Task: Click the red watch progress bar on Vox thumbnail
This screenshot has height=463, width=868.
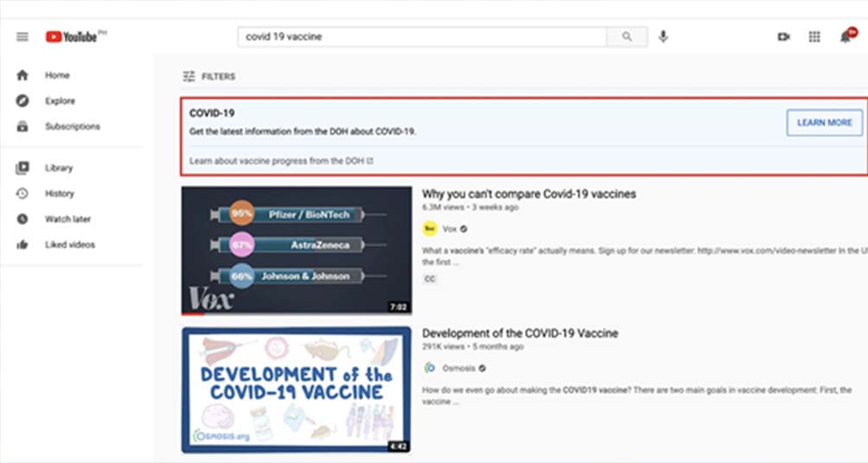Action: [193, 313]
